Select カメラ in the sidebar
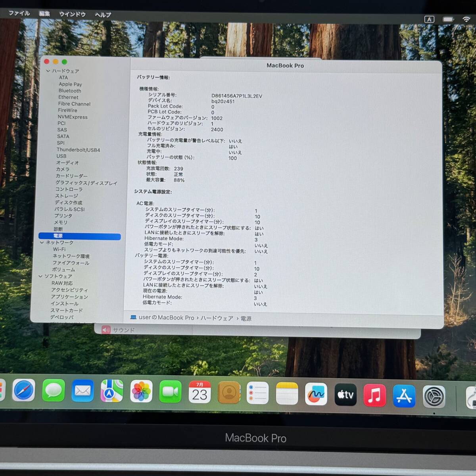The height and width of the screenshot is (476, 476). pyautogui.click(x=63, y=169)
